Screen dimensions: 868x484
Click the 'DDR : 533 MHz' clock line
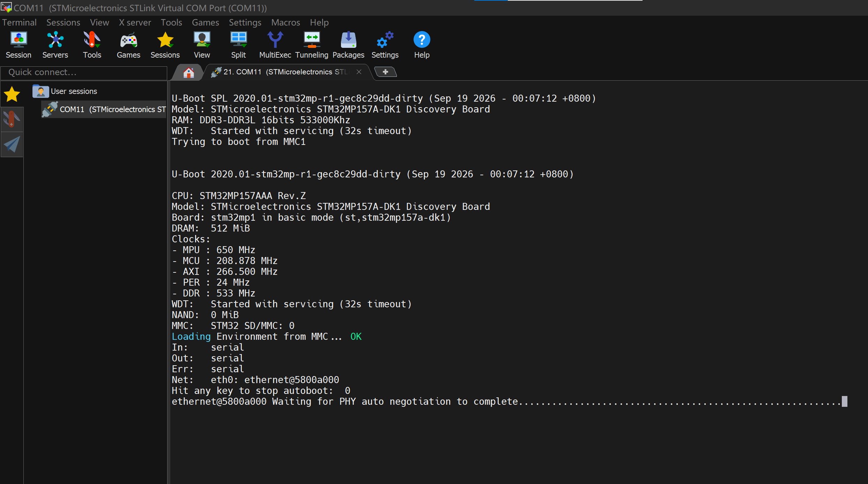coord(214,293)
